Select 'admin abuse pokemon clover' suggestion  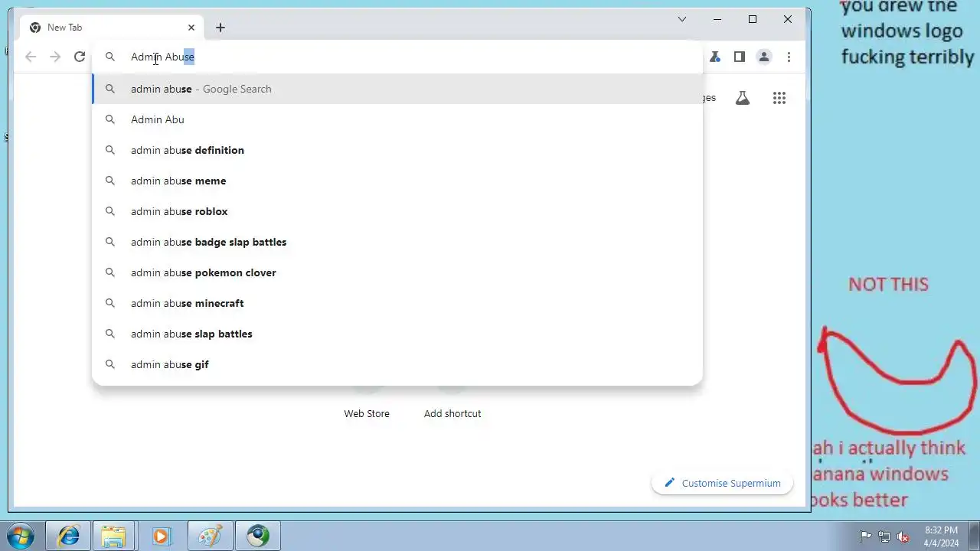tap(397, 272)
